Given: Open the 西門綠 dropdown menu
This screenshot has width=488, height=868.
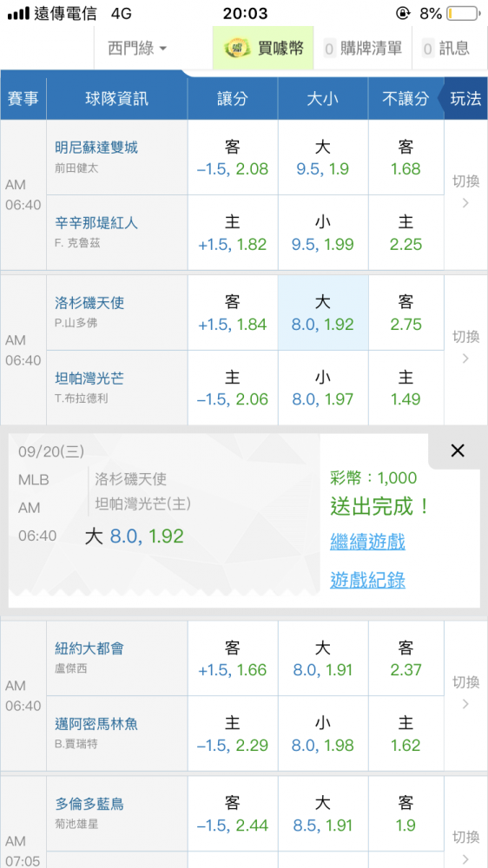Looking at the screenshot, I should click(x=137, y=48).
